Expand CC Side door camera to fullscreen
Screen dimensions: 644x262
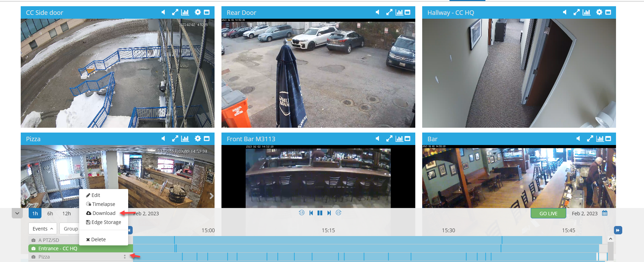click(175, 12)
